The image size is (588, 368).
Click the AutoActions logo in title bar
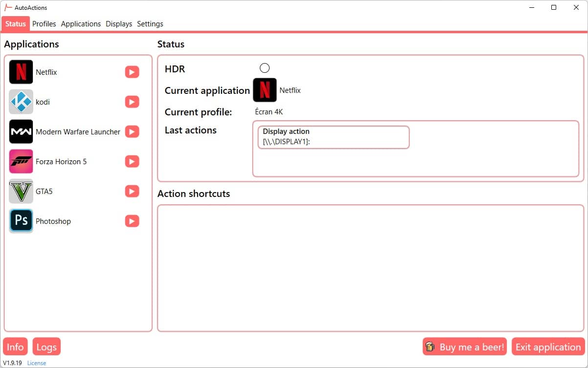click(x=8, y=7)
